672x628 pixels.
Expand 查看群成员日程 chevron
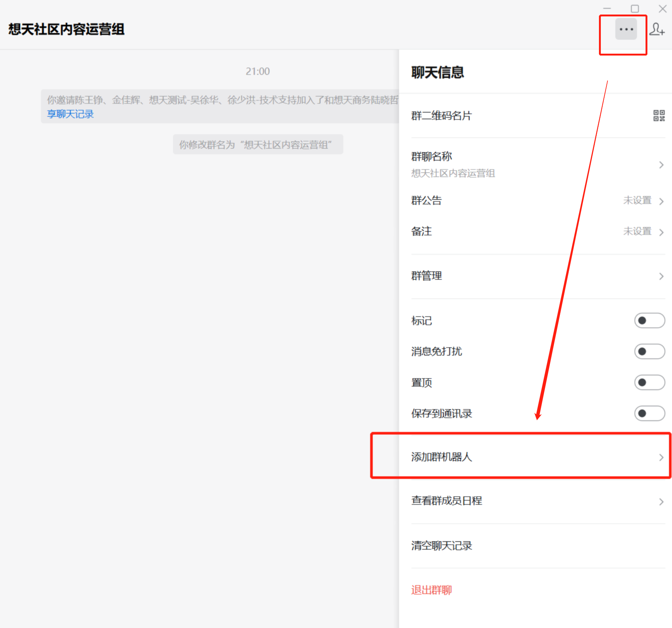(661, 502)
